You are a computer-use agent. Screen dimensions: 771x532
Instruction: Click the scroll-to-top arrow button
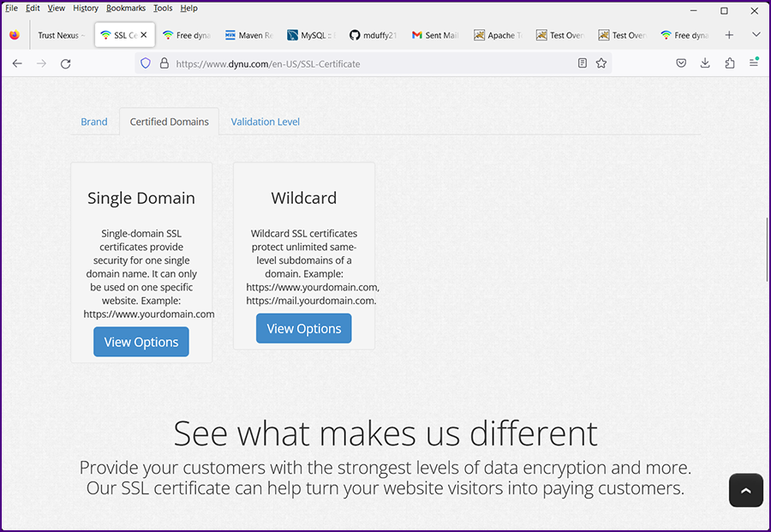pyautogui.click(x=745, y=490)
